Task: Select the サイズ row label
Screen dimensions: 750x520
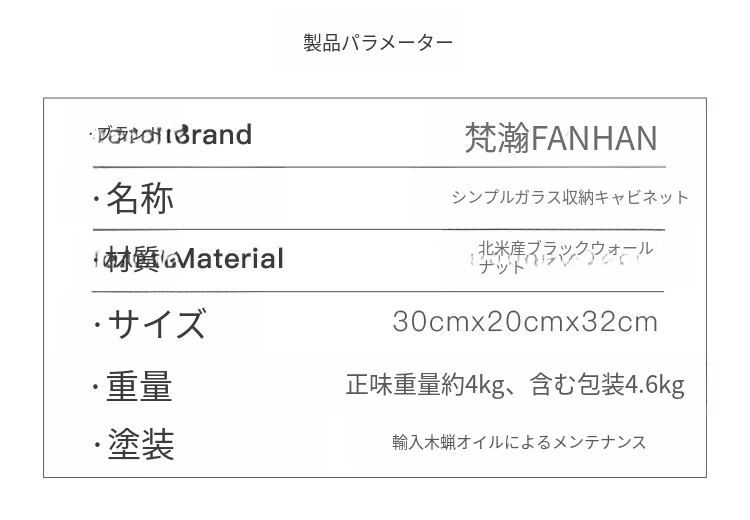Action: click(x=157, y=324)
